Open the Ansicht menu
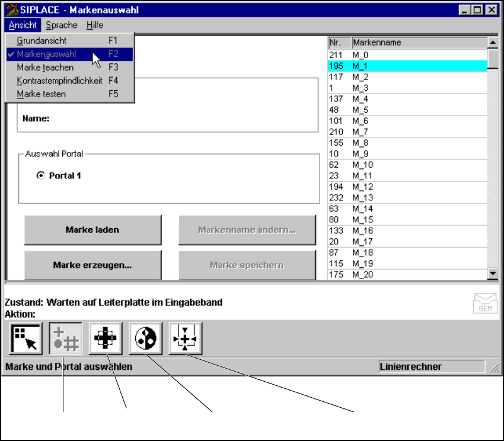The image size is (504, 441). [23, 25]
